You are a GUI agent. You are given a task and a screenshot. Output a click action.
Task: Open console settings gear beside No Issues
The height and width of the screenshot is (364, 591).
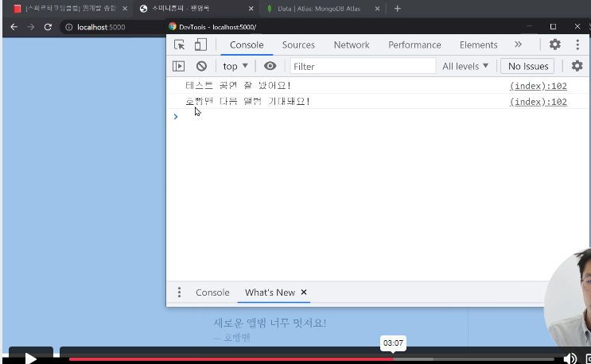click(x=577, y=66)
